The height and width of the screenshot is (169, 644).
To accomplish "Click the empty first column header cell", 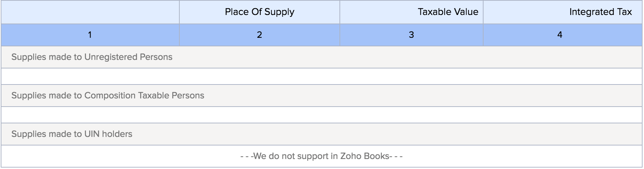I will tap(90, 12).
